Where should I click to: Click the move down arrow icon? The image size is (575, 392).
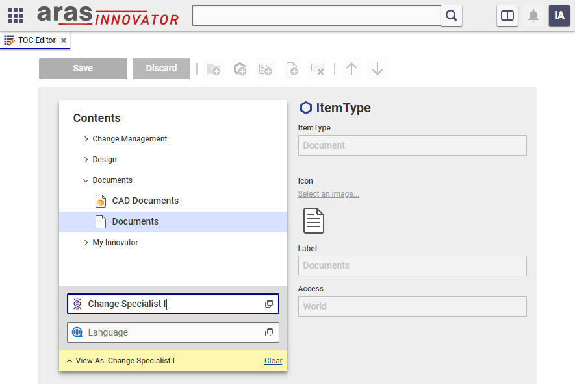(x=377, y=69)
